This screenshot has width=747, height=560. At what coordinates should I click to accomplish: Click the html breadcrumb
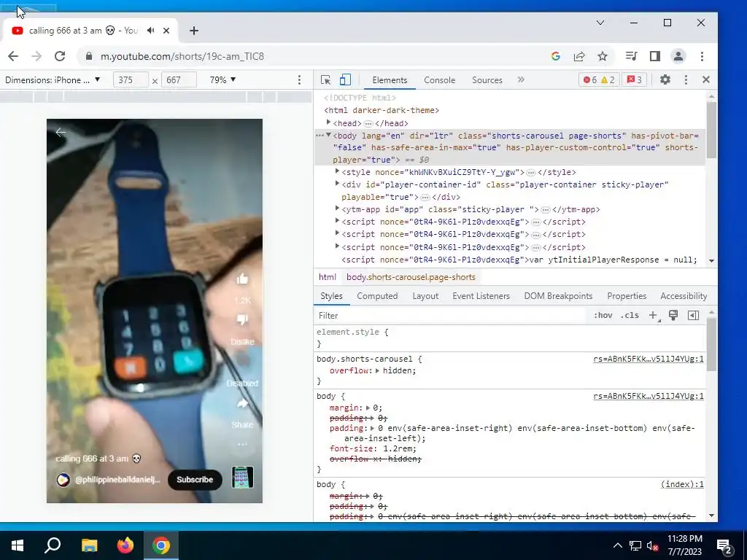point(328,277)
